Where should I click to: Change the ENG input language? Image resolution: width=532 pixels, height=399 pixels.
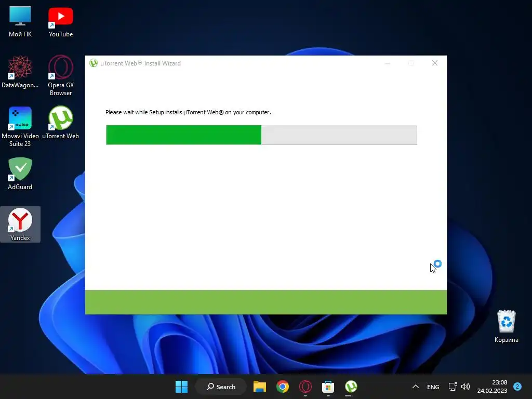[x=433, y=387]
